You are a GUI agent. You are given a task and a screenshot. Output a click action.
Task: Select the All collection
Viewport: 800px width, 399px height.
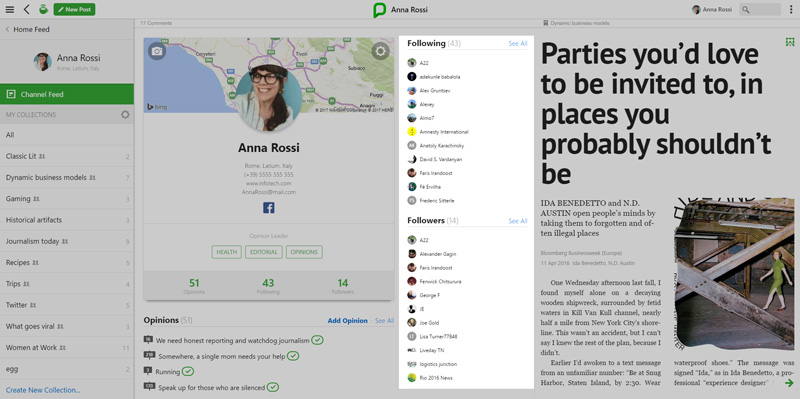[67, 135]
